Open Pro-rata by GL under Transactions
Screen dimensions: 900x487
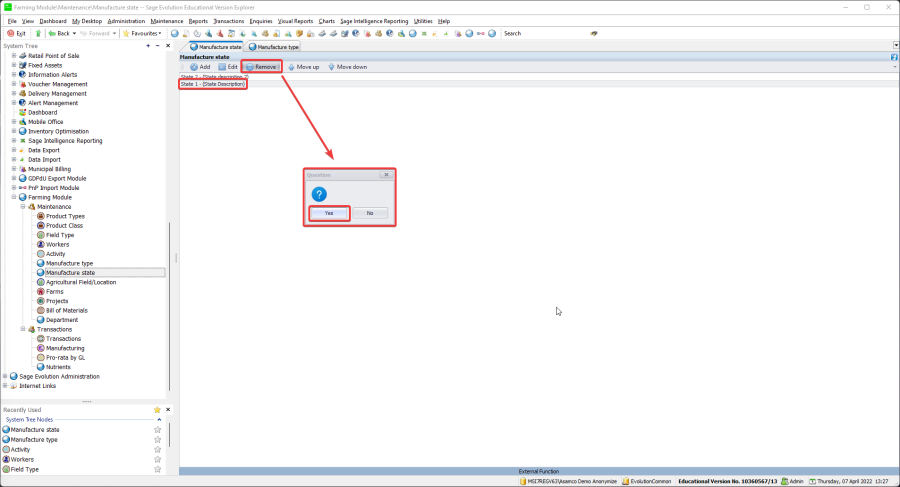(66, 357)
